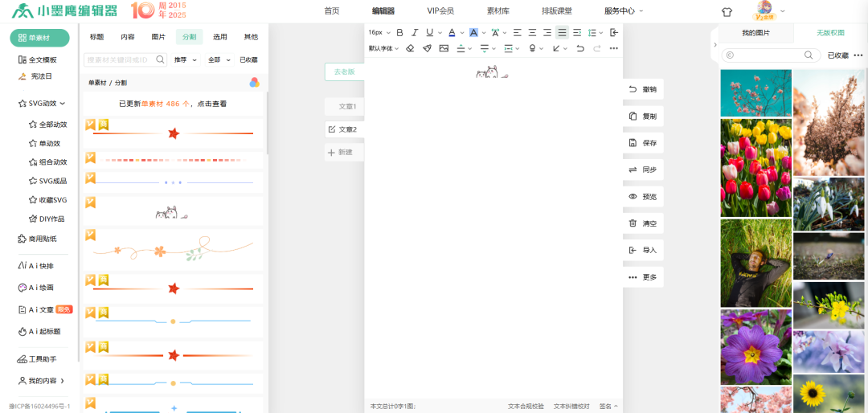
Task: Apply the font color A icon
Action: [x=452, y=33]
